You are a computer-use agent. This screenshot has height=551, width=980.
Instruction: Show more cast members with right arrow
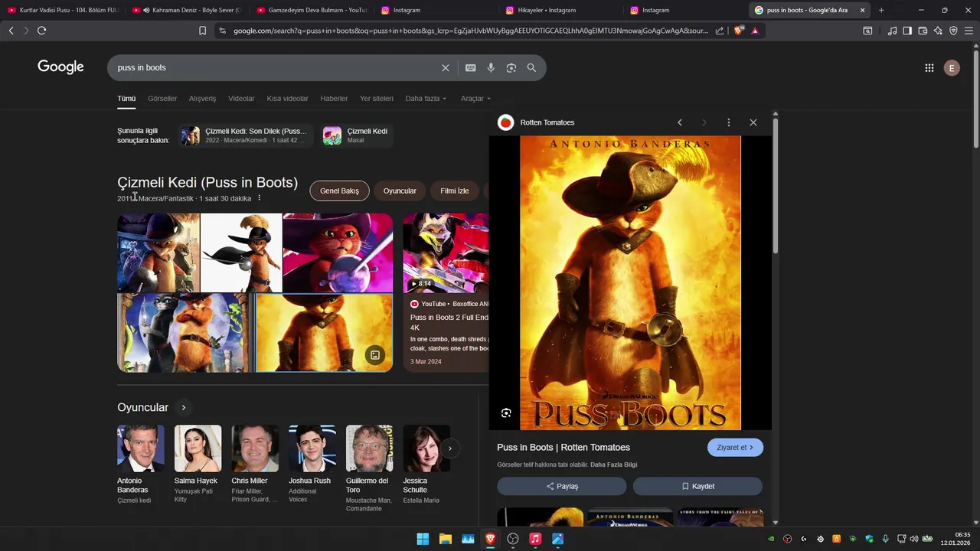(x=450, y=448)
